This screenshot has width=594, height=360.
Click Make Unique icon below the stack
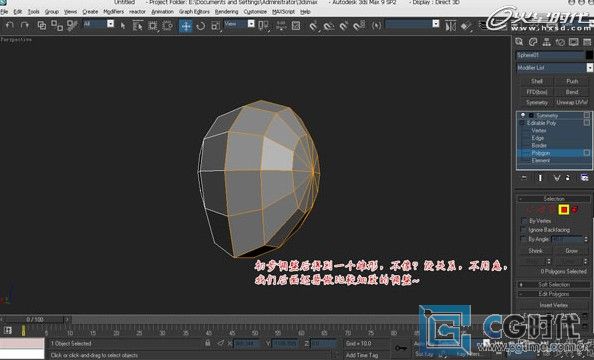pos(556,178)
